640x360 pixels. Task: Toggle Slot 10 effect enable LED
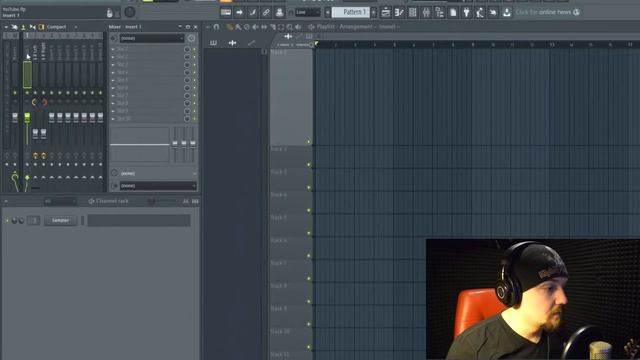195,119
